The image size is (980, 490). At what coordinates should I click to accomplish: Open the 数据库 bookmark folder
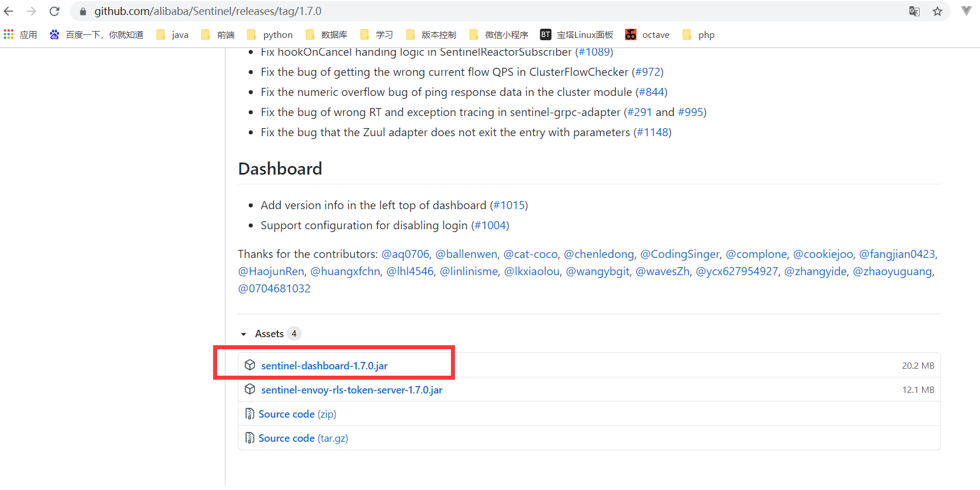tap(326, 35)
